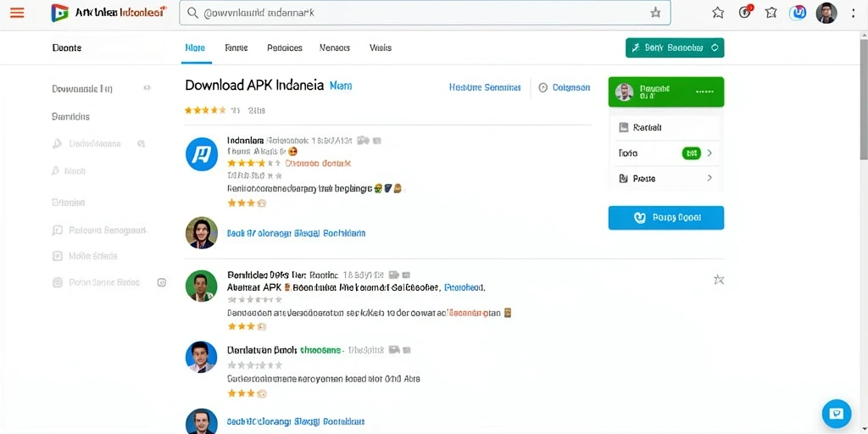Click the outlined star beside second review
The image size is (868, 434).
pyautogui.click(x=719, y=279)
